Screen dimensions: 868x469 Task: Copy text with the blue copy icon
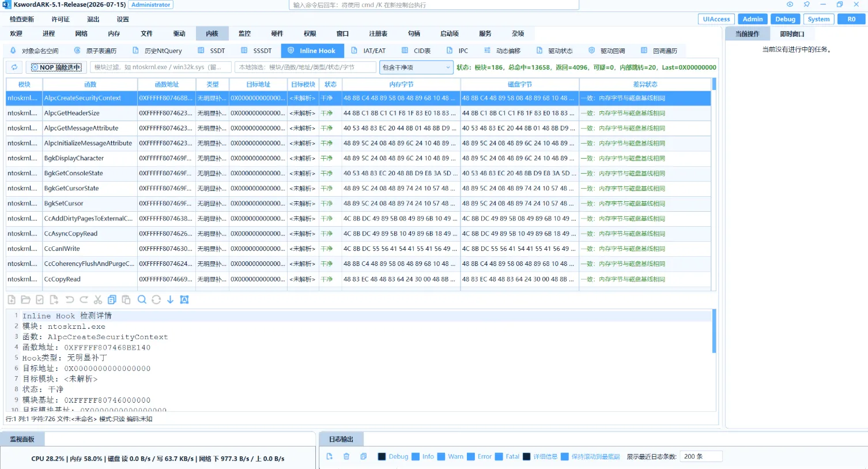(x=112, y=299)
